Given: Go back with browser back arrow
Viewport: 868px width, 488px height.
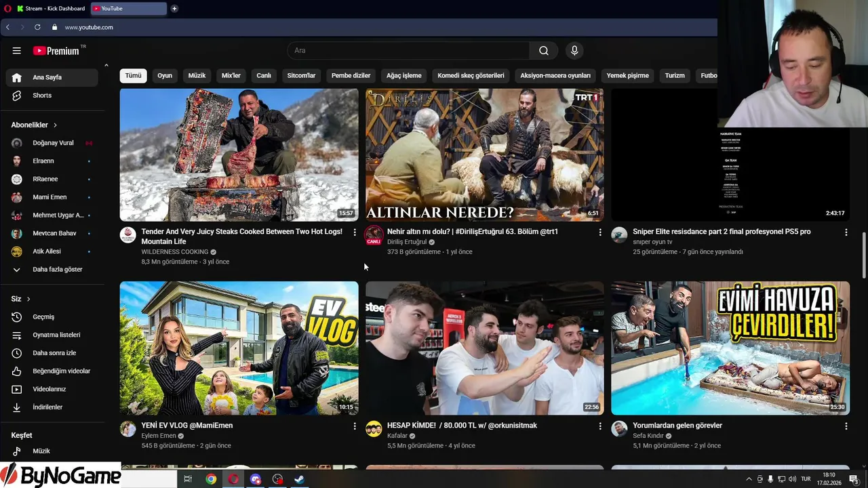Looking at the screenshot, I should (7, 27).
